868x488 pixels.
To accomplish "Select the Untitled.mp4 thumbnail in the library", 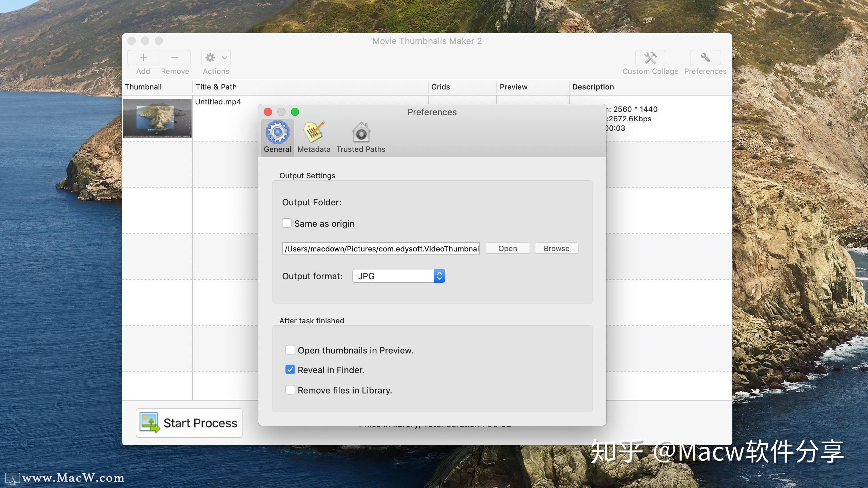I will click(x=157, y=118).
